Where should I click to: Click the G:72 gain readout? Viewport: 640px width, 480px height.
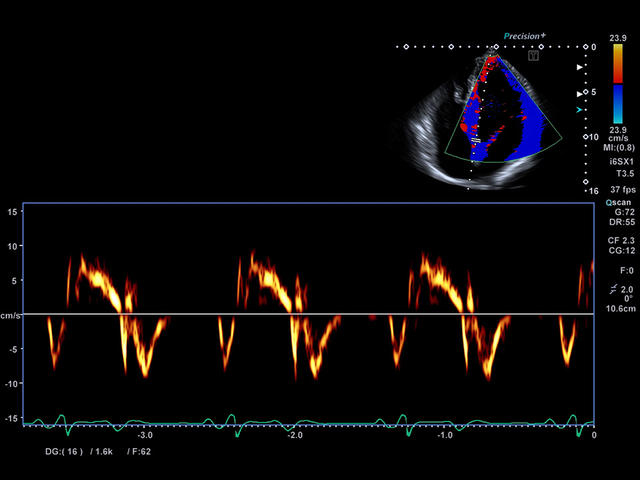click(624, 212)
